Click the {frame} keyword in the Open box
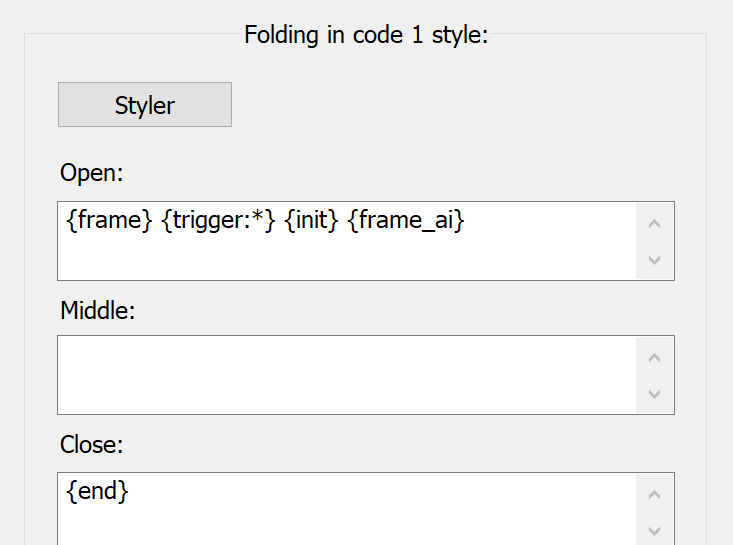 tap(109, 220)
